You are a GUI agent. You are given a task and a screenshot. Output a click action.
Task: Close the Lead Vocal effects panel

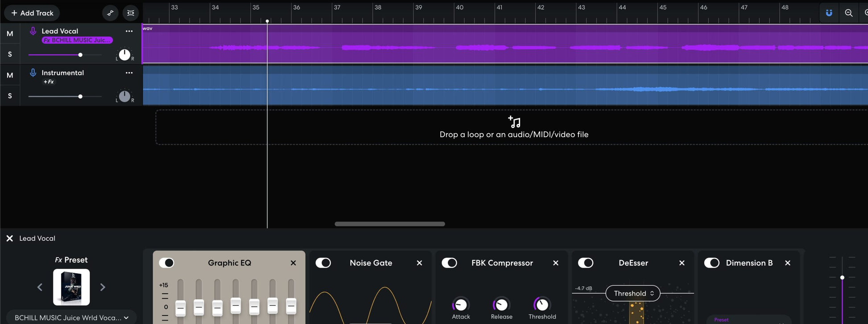(x=9, y=238)
